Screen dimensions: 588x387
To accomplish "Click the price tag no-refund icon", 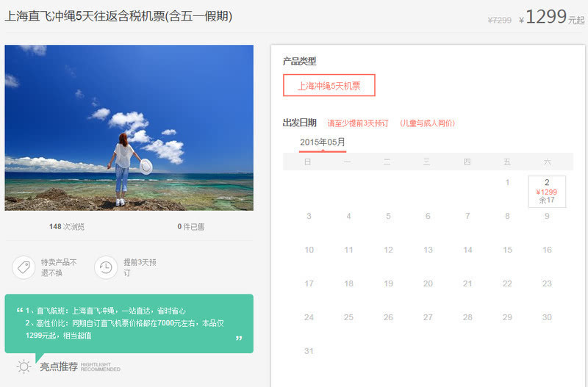I will (x=24, y=267).
